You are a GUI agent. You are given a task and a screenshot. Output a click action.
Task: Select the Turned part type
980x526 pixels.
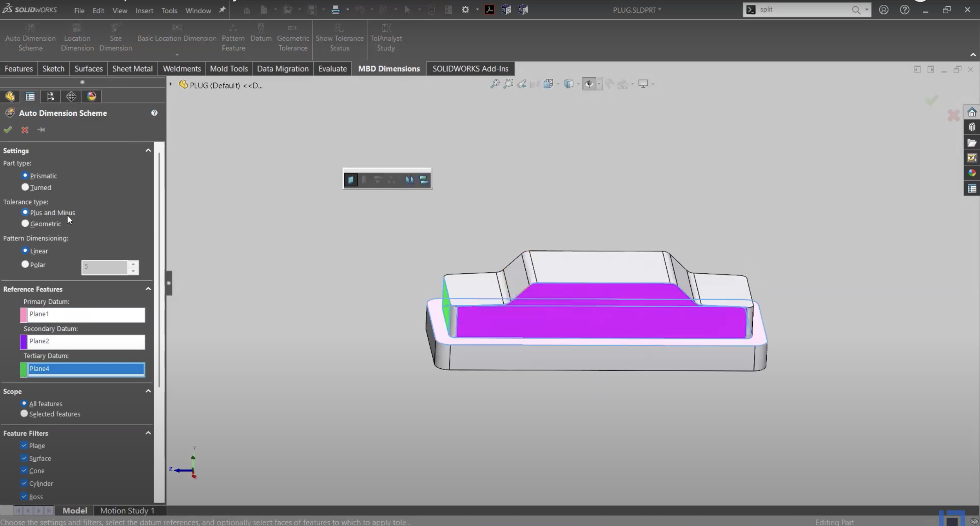(25, 187)
